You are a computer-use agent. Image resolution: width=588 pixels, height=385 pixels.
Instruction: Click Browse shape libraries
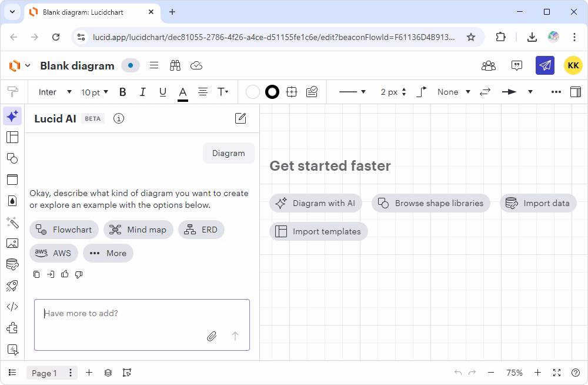click(431, 203)
